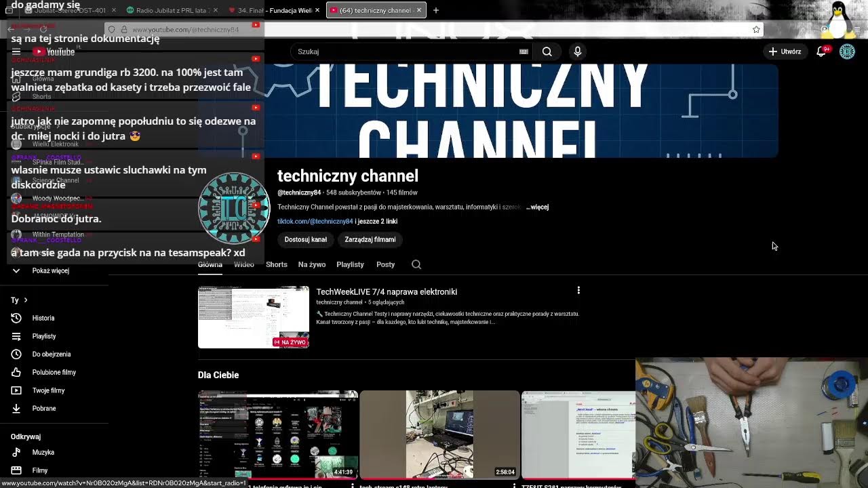Switch to the Posty channel tab

click(x=386, y=264)
